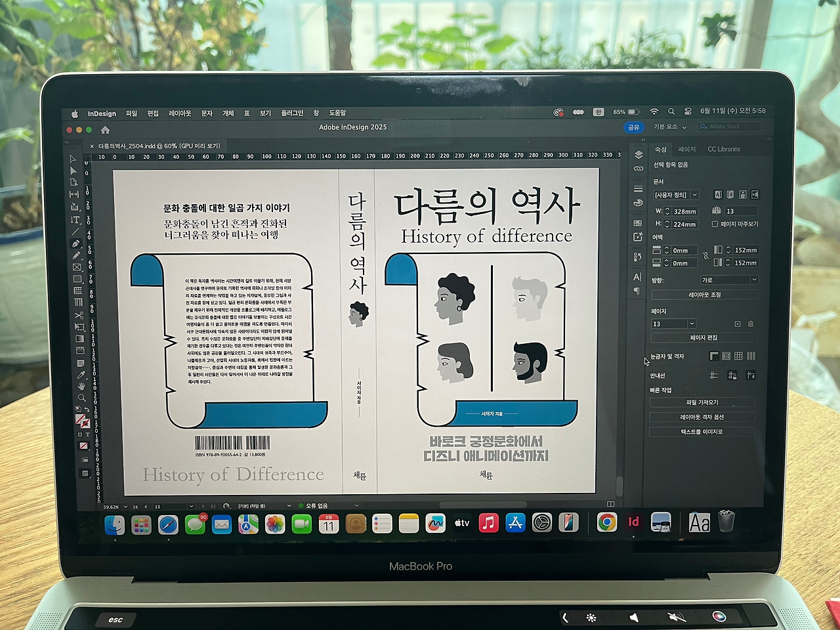Screen dimensions: 840x630
Task: Click the 페이지 편집 button
Action: click(x=705, y=337)
